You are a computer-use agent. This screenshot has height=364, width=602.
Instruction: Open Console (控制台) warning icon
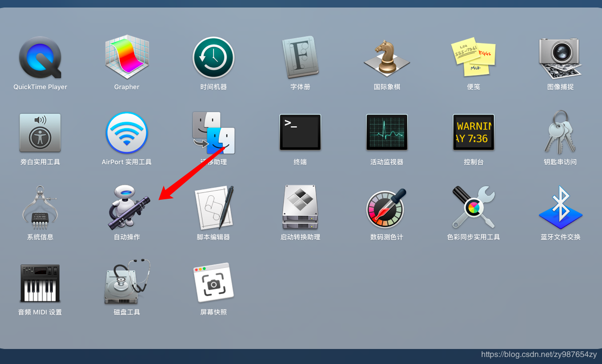point(474,132)
